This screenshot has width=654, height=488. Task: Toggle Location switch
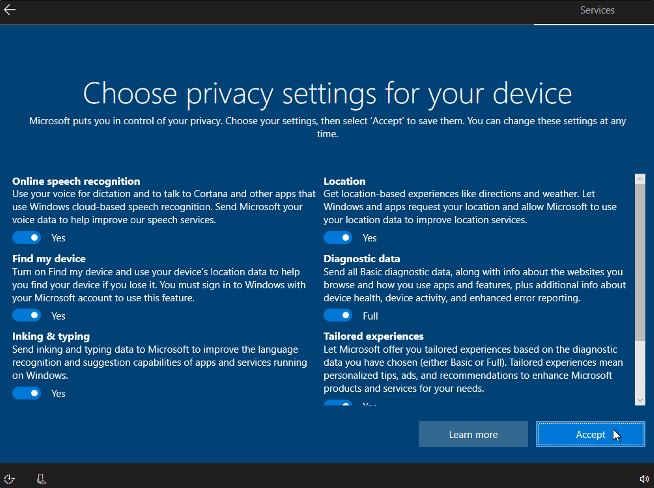(338, 238)
